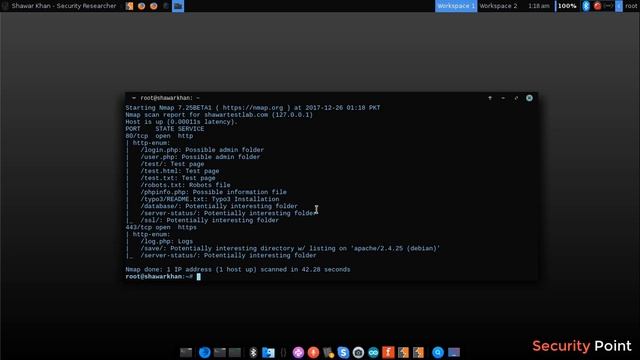Open the first Firefox launcher in top panel
Viewport: 640px width, 360px height.
[x=142, y=6]
